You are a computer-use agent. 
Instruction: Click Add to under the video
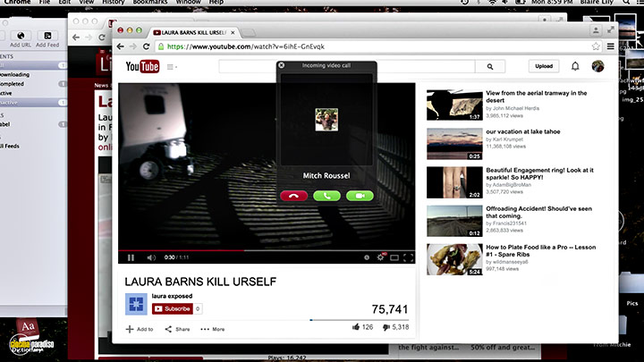click(x=140, y=329)
